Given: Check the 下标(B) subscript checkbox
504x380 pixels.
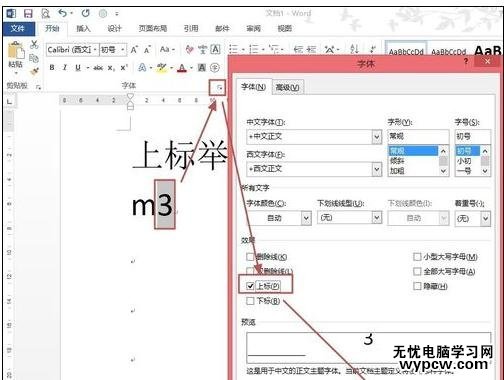Looking at the screenshot, I should pyautogui.click(x=250, y=301).
